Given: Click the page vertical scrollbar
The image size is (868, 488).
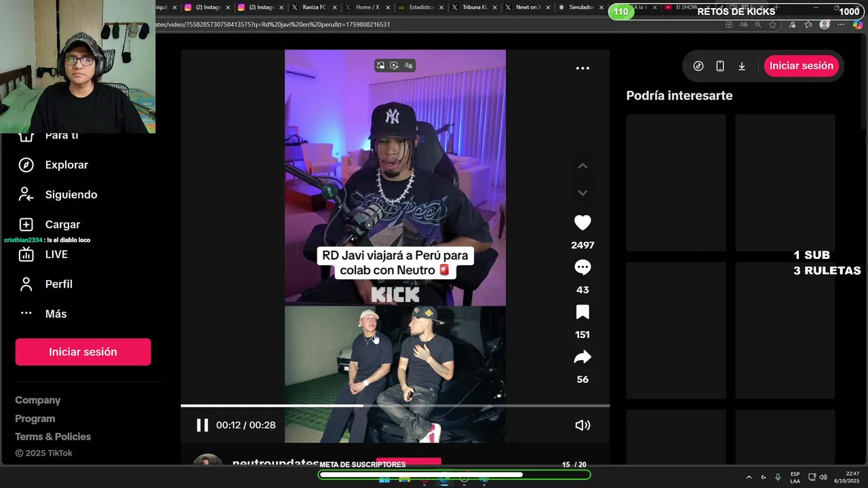Looking at the screenshot, I should tap(863, 81).
